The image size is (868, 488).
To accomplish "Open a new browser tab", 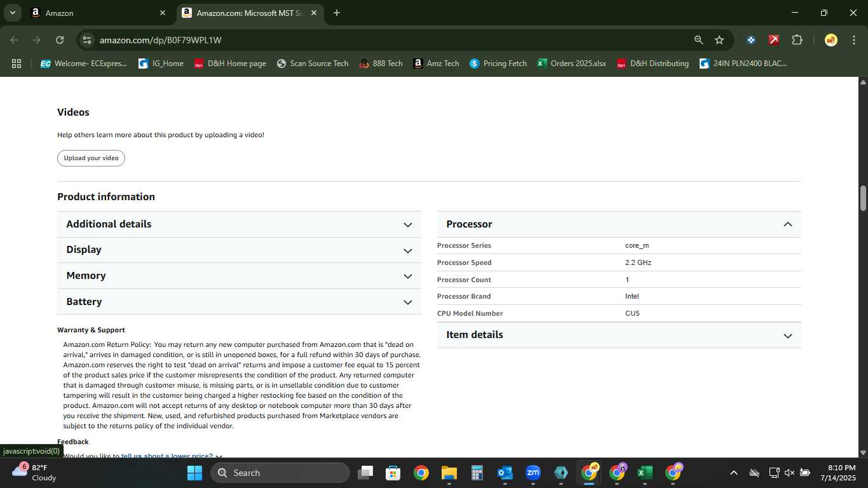I will (x=337, y=13).
